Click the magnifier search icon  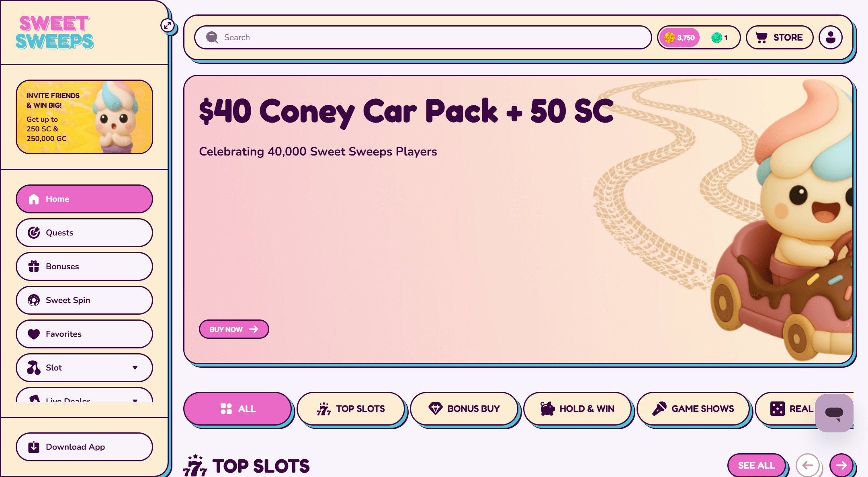point(212,37)
